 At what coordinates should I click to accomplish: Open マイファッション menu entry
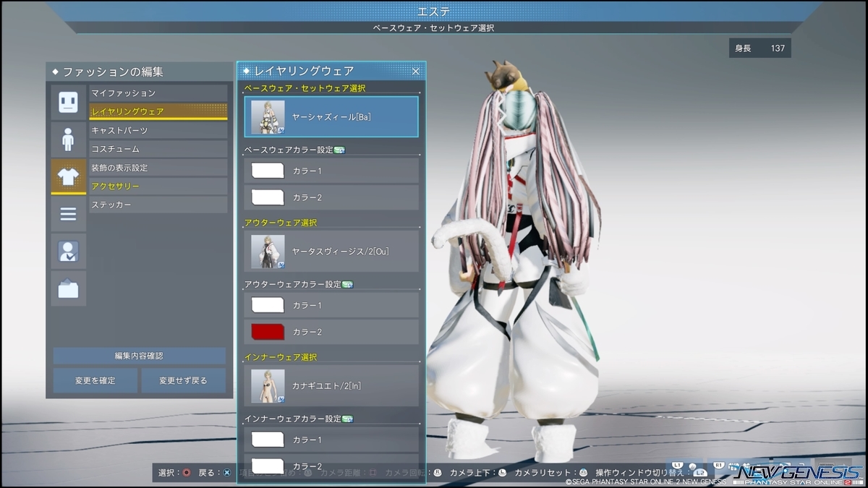point(158,93)
